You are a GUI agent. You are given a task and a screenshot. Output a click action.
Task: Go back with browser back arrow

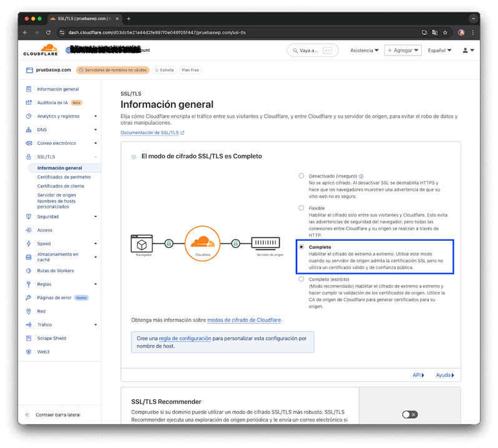point(26,32)
